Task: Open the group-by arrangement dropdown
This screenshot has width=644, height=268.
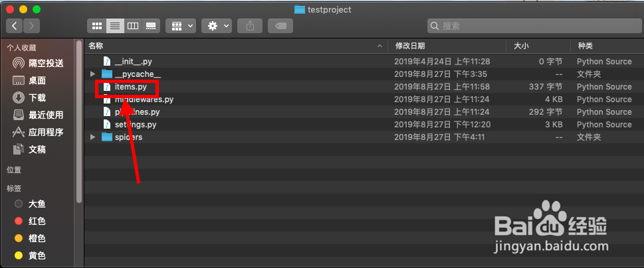Action: pyautogui.click(x=180, y=26)
